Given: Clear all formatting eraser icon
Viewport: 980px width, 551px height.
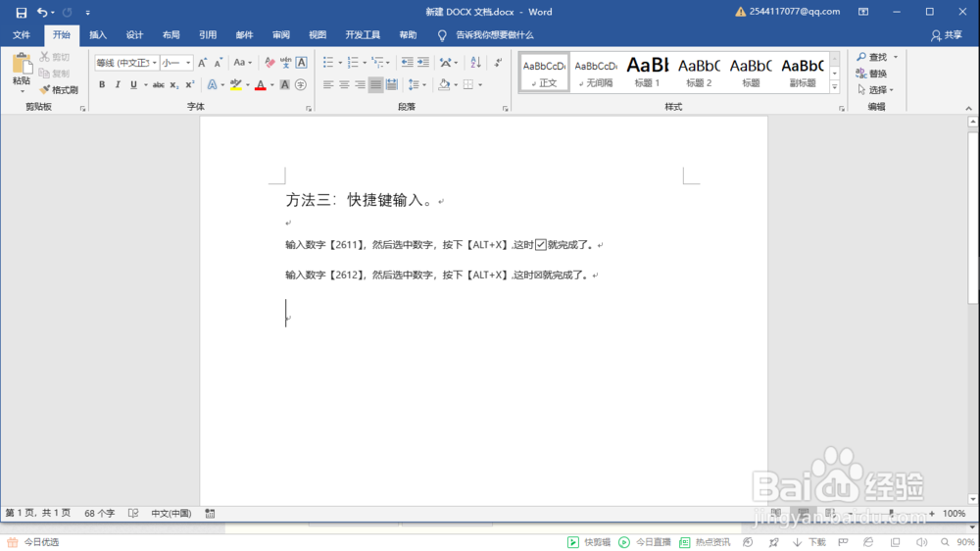Looking at the screenshot, I should tap(269, 63).
